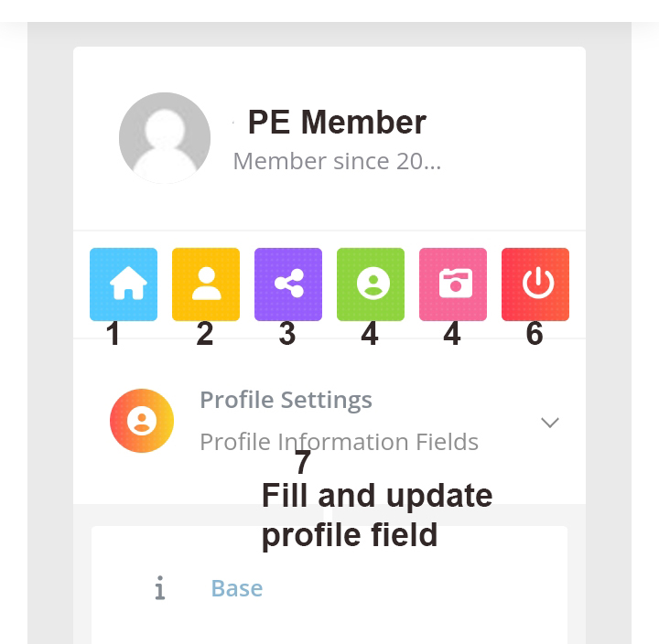Click the number 2 label under user icon

click(205, 335)
